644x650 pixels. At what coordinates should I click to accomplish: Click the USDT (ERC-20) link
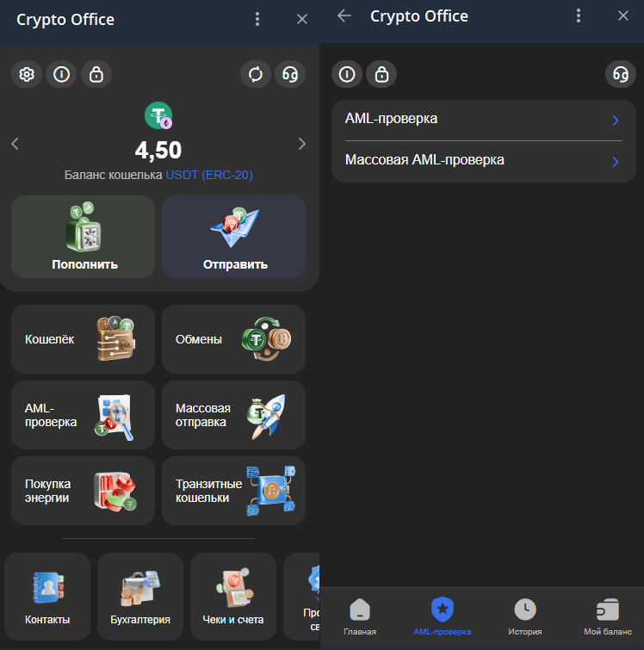click(x=209, y=175)
